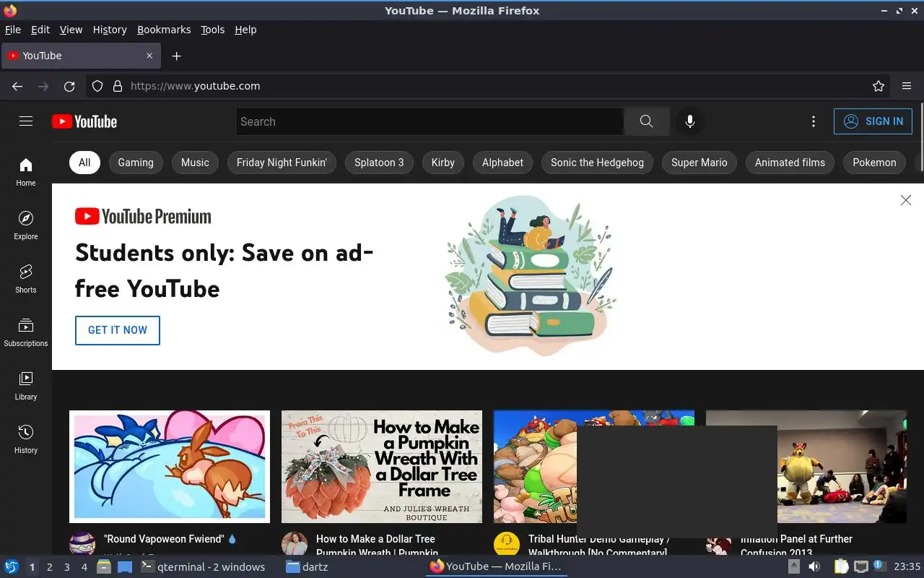Open Shorts from the sidebar

tap(26, 279)
